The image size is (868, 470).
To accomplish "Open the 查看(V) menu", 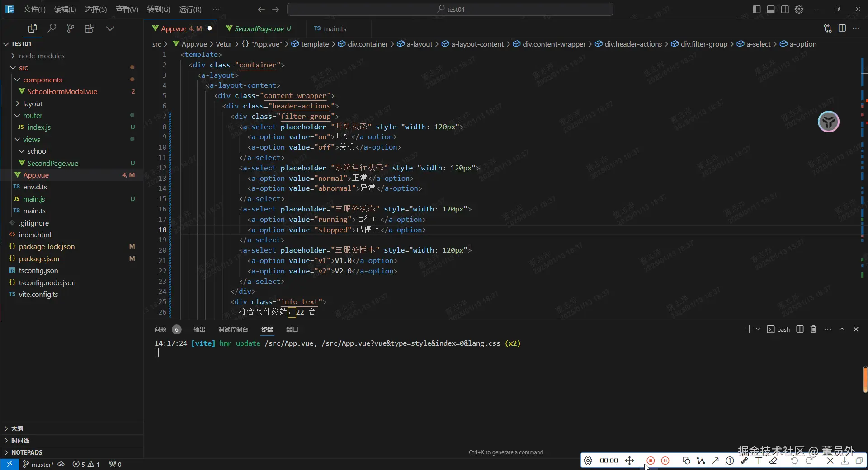I will click(127, 9).
